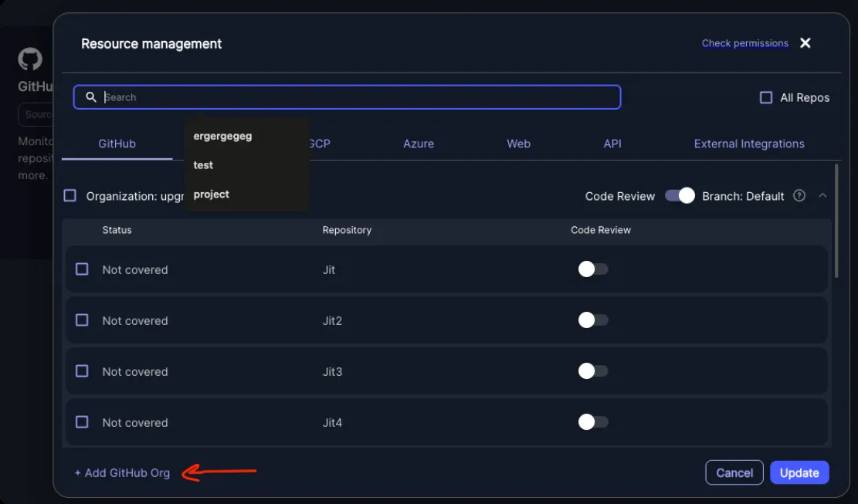Click the Jit2 repository name
Viewport: 858px width, 504px height.
pos(332,320)
